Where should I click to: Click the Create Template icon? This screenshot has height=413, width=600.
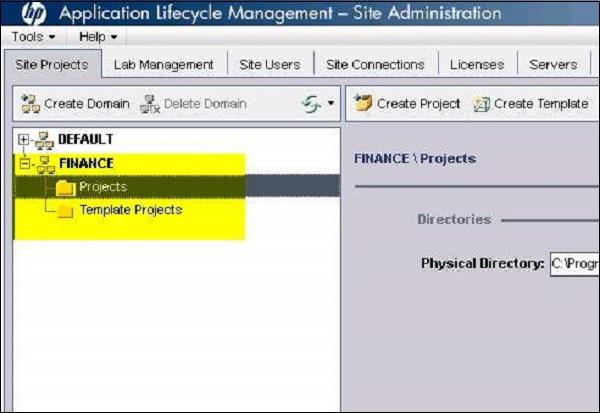pyautogui.click(x=481, y=104)
